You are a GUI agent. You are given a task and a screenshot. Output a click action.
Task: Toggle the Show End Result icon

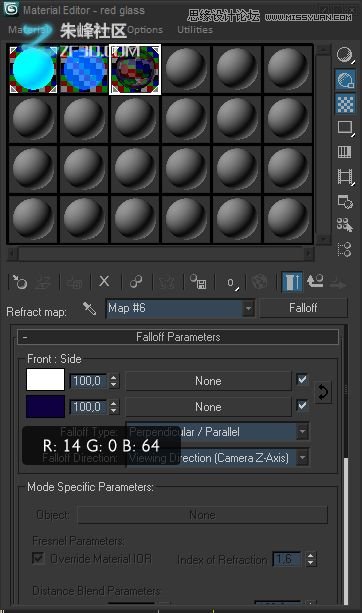tap(292, 281)
